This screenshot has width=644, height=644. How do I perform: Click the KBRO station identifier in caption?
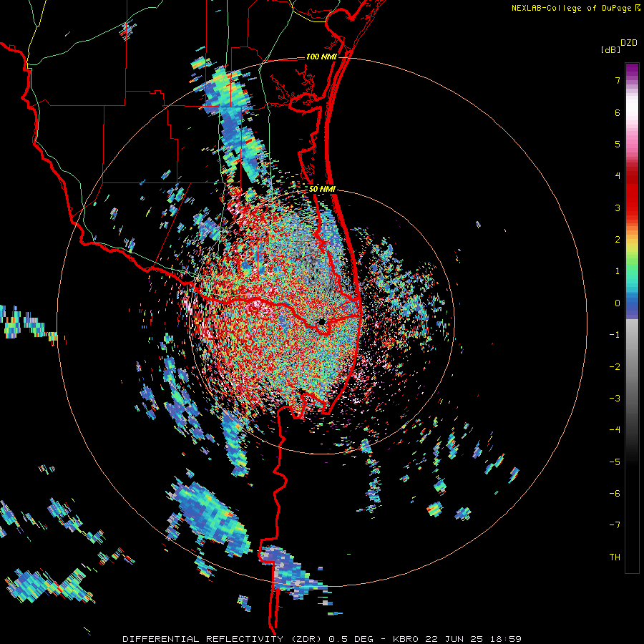(x=406, y=639)
